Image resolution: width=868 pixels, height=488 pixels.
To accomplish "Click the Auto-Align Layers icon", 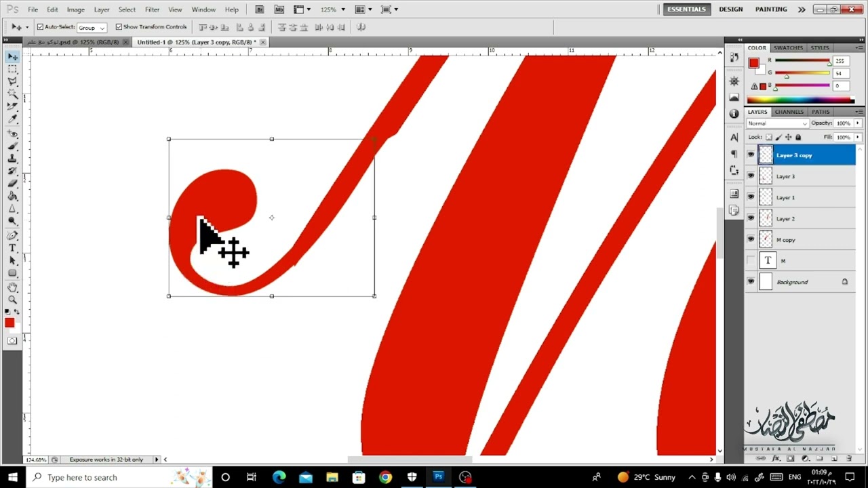I will point(361,27).
